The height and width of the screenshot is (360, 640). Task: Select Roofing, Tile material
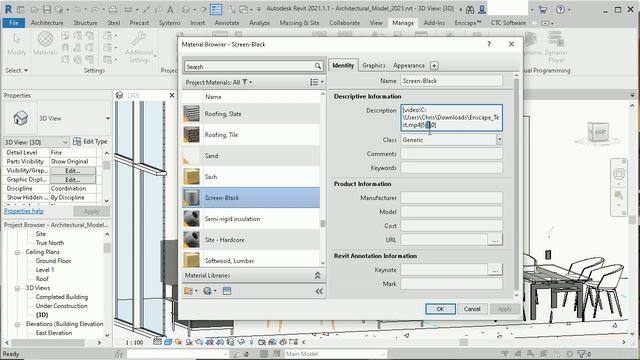click(x=251, y=135)
